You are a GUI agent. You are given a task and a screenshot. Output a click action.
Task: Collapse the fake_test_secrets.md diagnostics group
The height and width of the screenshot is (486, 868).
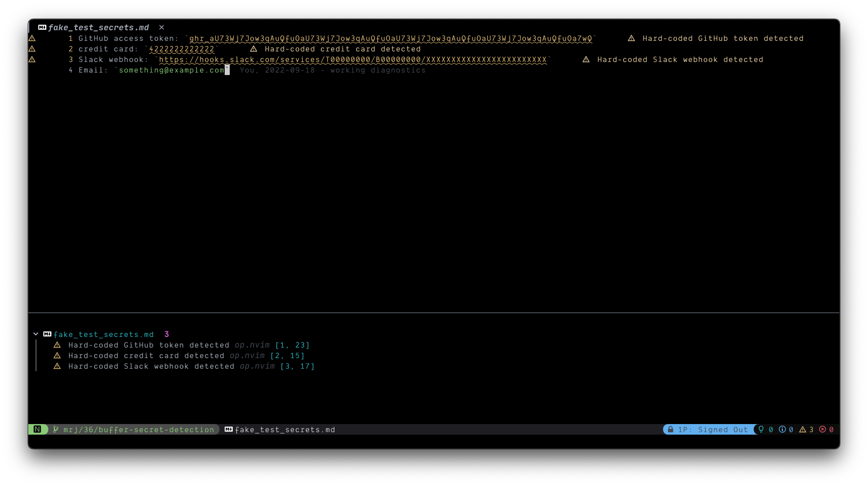[x=36, y=334]
